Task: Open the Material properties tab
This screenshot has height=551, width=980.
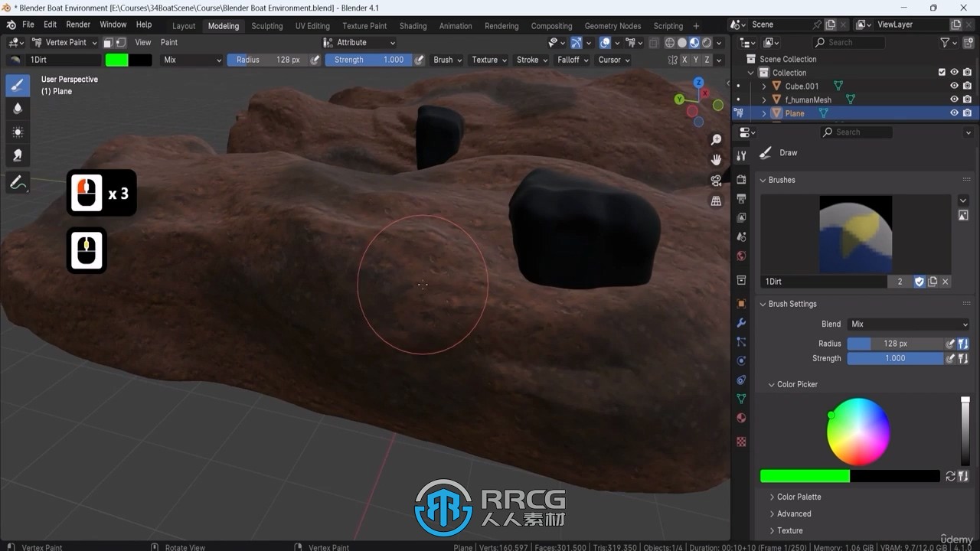Action: coord(741,418)
